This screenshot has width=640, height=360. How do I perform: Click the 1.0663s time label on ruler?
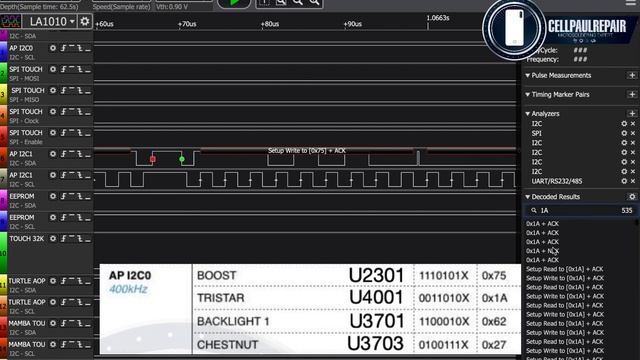pos(438,18)
